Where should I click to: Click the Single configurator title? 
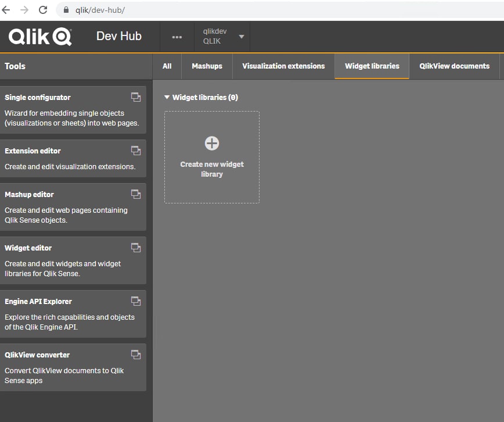click(38, 97)
